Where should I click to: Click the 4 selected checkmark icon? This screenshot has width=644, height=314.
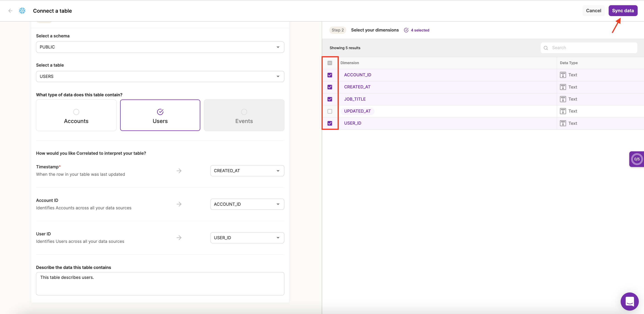coord(406,30)
